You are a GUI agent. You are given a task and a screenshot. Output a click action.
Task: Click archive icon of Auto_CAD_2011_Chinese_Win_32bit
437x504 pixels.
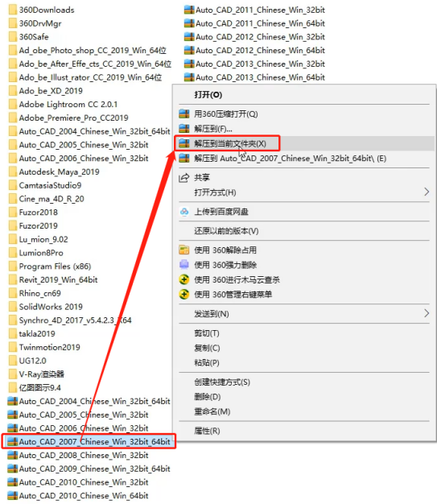tap(189, 10)
